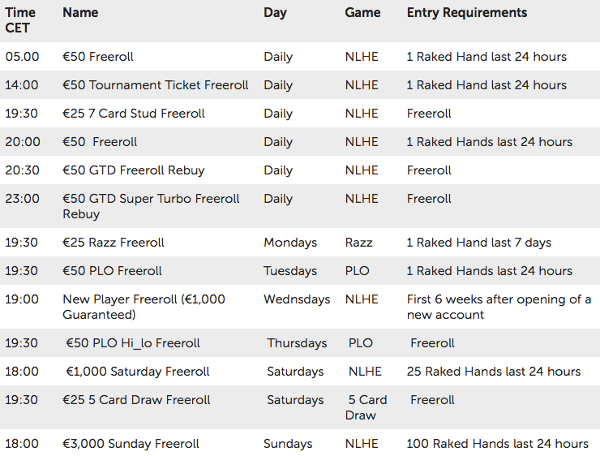
Task: Click the Name column header
Action: tap(80, 13)
